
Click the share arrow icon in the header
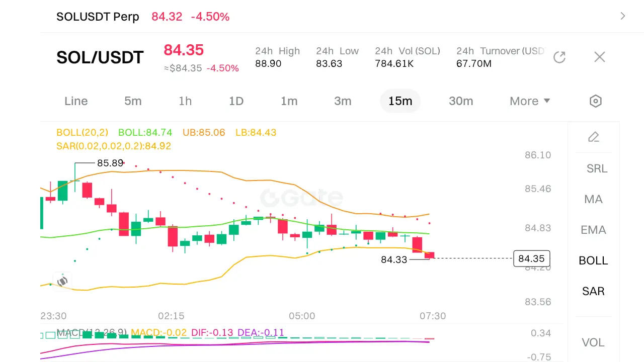[559, 57]
